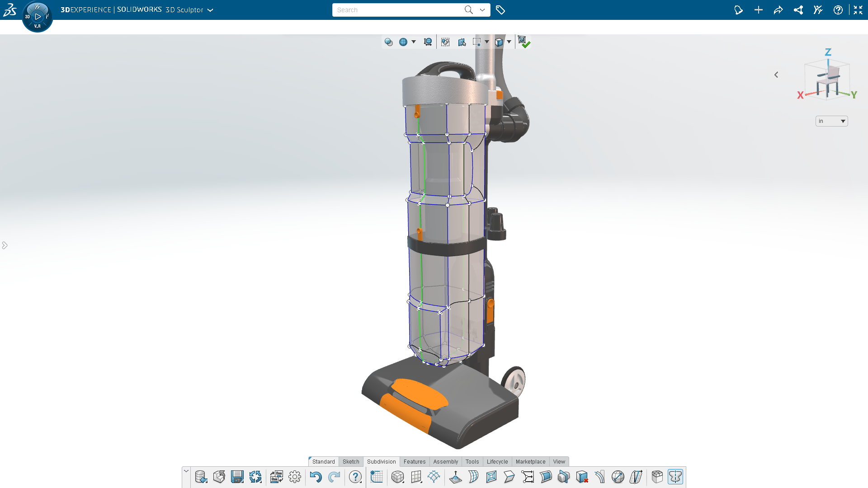Click the Share icon in top bar
The width and height of the screenshot is (868, 488).
pyautogui.click(x=778, y=10)
